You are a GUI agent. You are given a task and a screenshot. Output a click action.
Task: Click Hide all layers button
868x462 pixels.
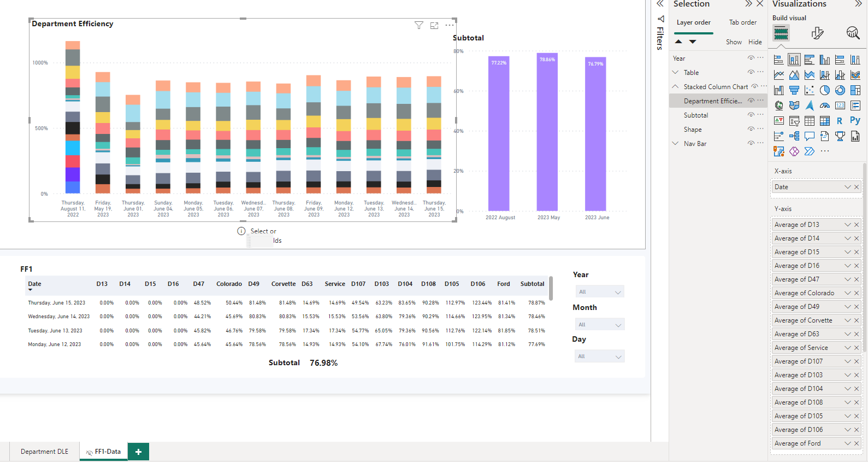pos(755,42)
